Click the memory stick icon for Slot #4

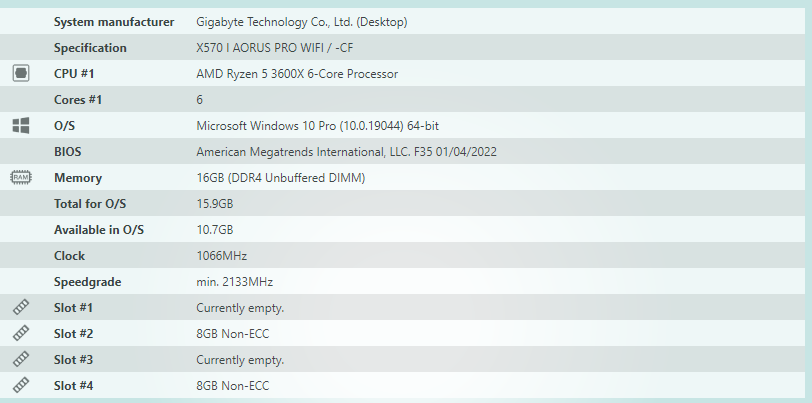pyautogui.click(x=21, y=385)
